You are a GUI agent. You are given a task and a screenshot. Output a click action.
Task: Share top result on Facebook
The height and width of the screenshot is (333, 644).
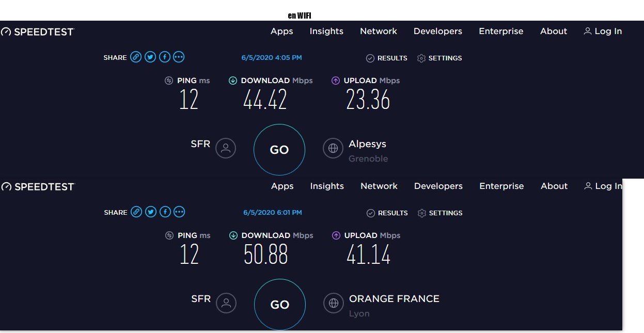(165, 57)
